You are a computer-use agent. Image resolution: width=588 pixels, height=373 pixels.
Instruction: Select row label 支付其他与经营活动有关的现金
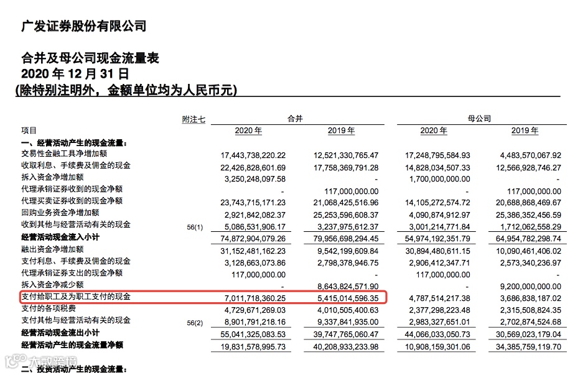(76, 320)
